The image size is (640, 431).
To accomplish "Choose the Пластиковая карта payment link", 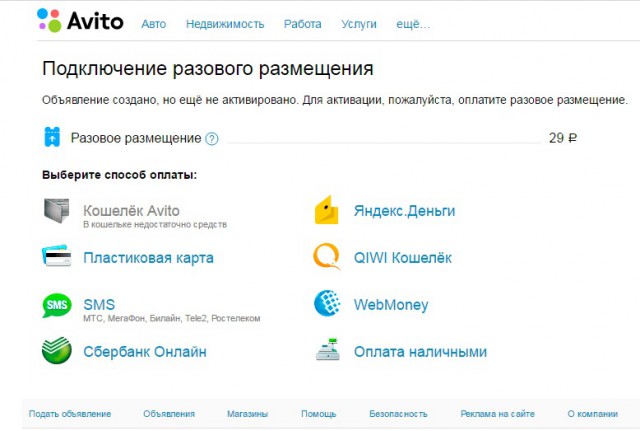I will [148, 258].
